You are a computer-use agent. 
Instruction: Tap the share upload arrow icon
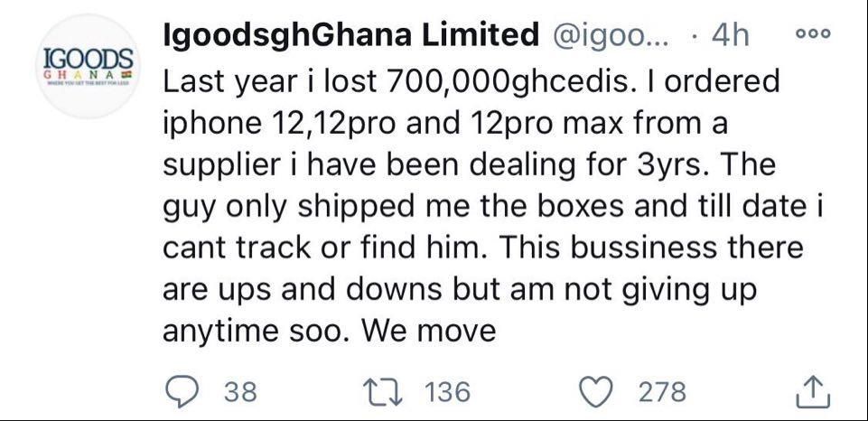[x=812, y=391]
